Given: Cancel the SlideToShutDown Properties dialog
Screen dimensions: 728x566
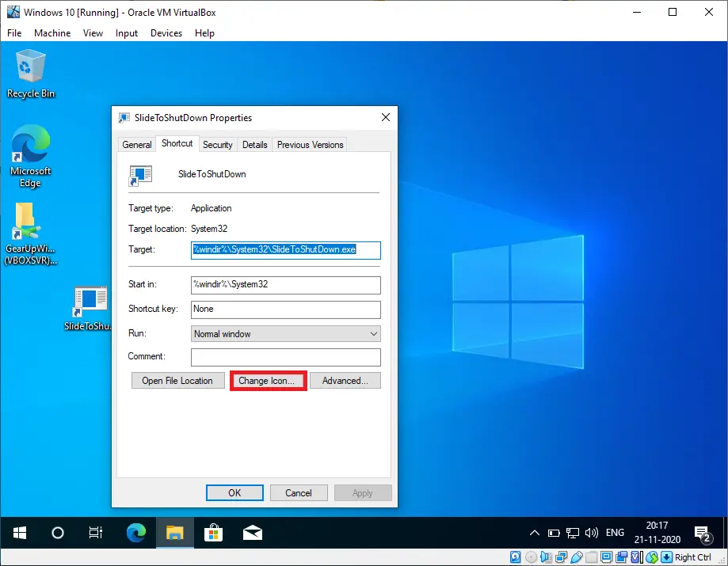Looking at the screenshot, I should coord(299,492).
